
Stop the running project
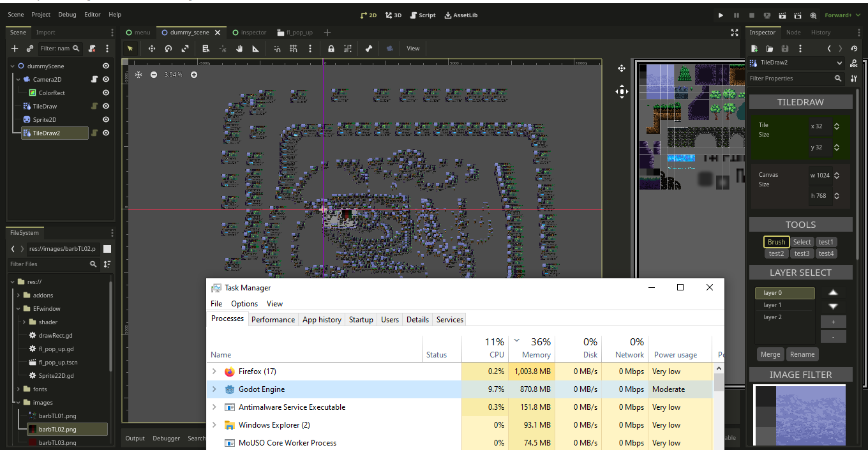click(x=752, y=15)
